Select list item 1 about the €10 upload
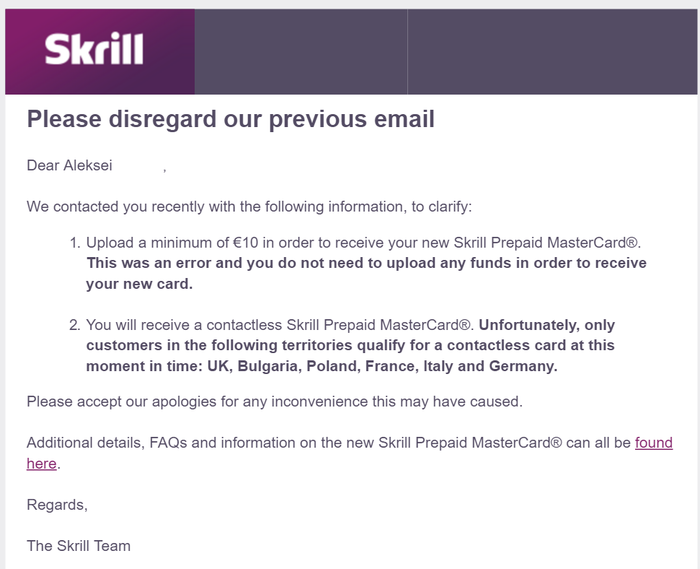700x569 pixels. pyautogui.click(x=362, y=243)
